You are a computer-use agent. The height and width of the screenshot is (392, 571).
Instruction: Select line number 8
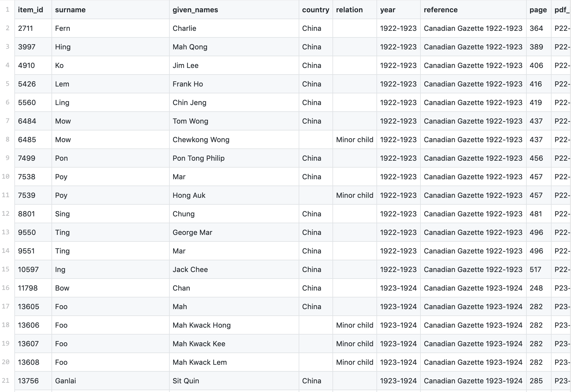pos(7,139)
